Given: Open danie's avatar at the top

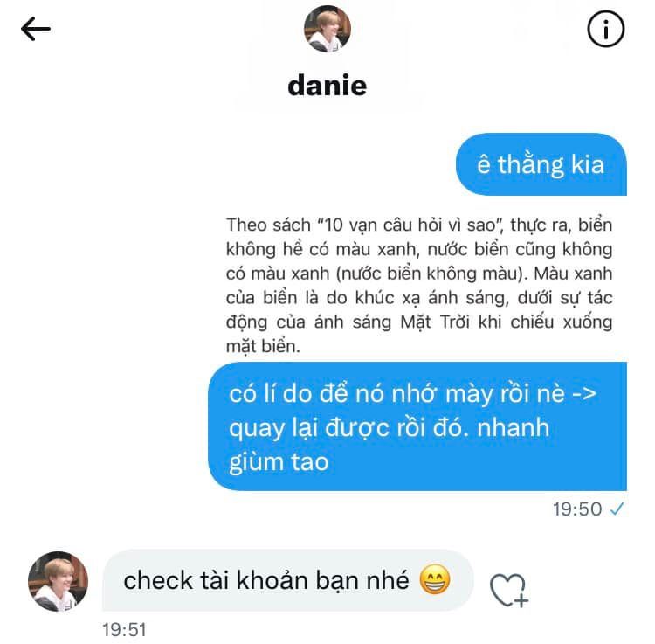Looking at the screenshot, I should coord(327,29).
